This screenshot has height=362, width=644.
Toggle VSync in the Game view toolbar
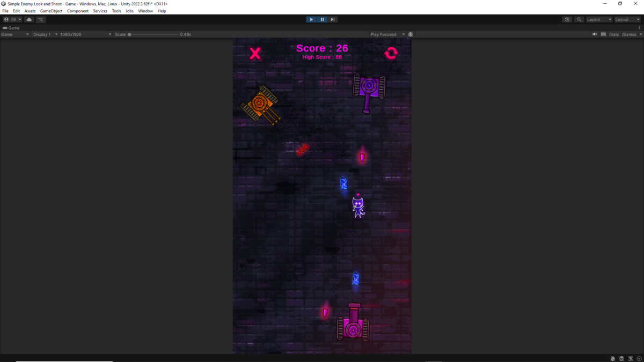pos(603,34)
